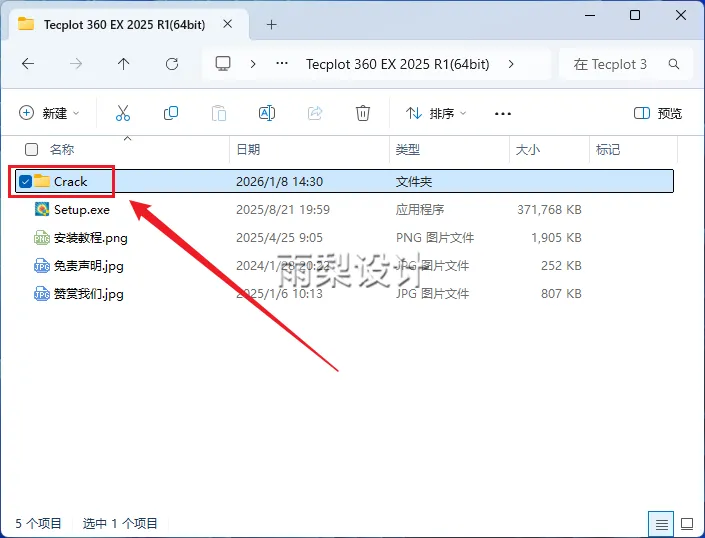Click the 应用程序 type cell
This screenshot has width=705, height=538.
click(x=420, y=209)
